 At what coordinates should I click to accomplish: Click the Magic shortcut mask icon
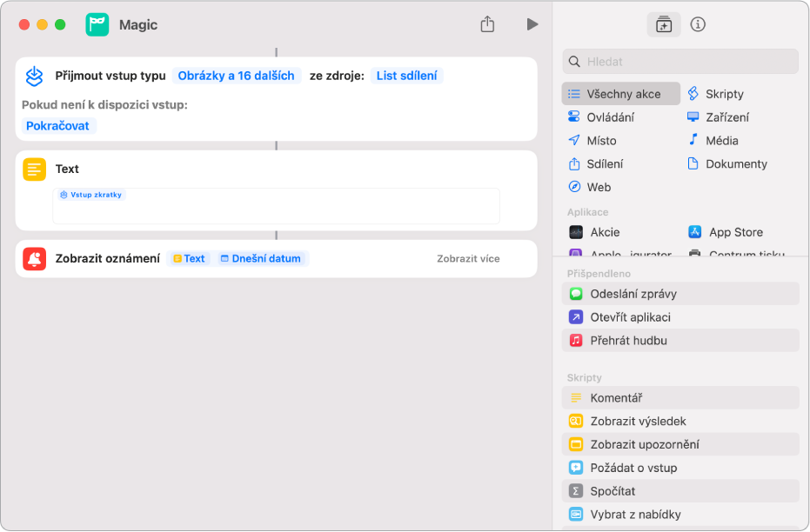(x=97, y=24)
